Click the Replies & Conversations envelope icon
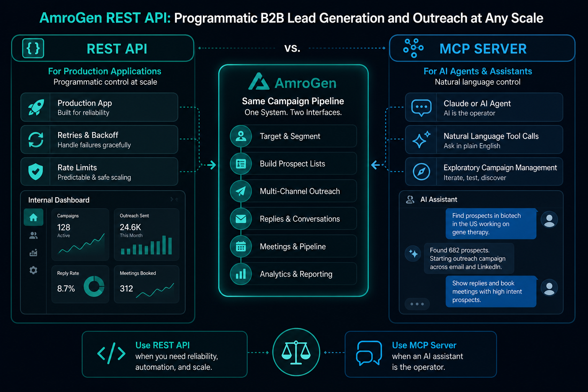The image size is (588, 392). (241, 219)
